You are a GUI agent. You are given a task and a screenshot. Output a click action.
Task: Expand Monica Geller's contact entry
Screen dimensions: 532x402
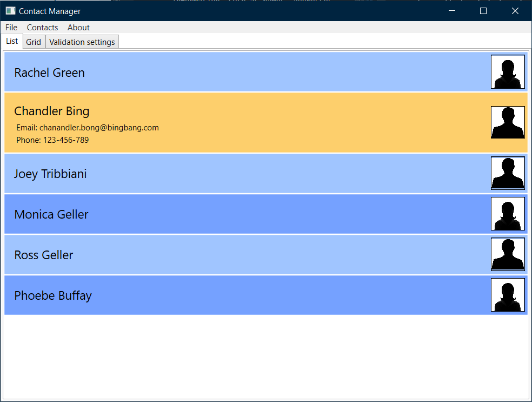(x=51, y=214)
